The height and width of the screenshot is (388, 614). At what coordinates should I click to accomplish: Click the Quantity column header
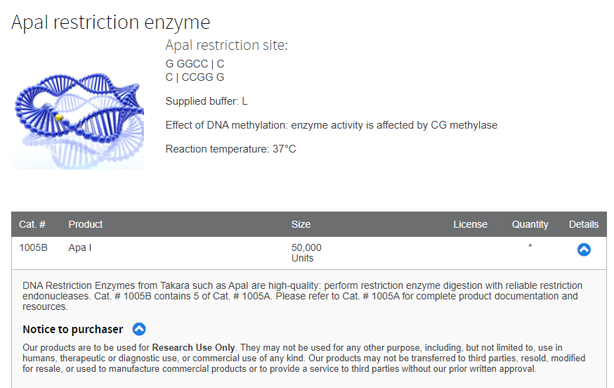tap(530, 224)
